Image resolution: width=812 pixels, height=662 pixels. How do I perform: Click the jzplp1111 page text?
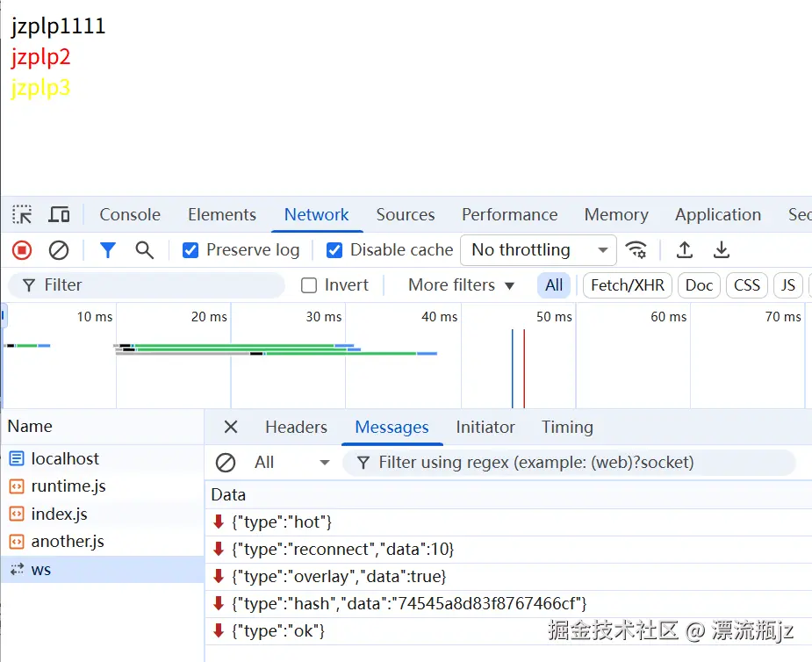pyautogui.click(x=58, y=25)
